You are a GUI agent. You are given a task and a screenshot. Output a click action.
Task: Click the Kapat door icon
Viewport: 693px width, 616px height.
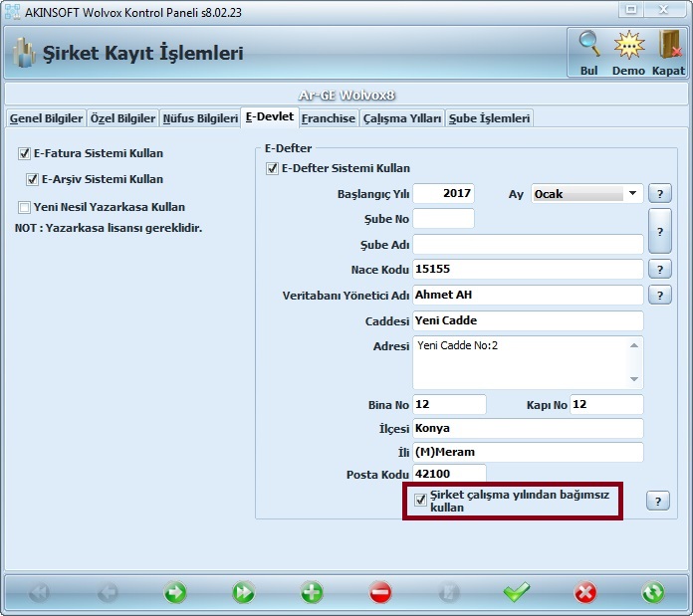point(669,44)
